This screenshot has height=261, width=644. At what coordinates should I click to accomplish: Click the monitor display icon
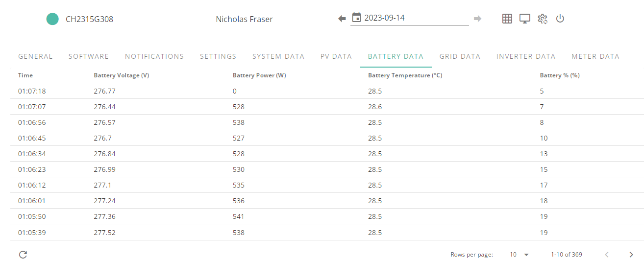(525, 19)
